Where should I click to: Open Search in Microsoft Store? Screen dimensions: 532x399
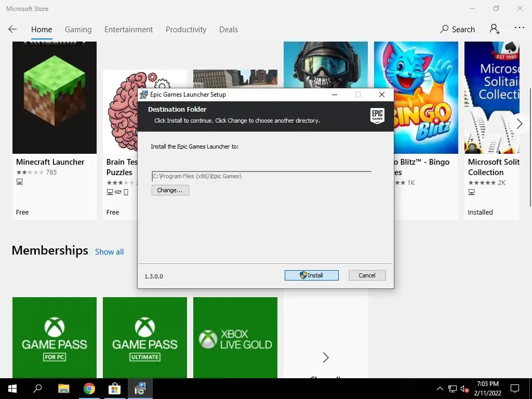click(x=457, y=30)
